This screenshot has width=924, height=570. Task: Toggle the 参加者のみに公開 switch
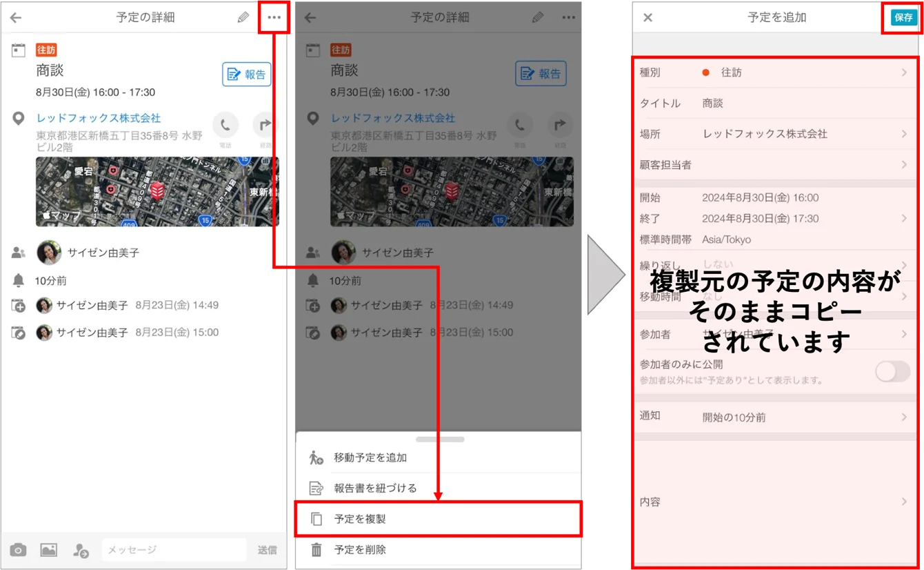pyautogui.click(x=893, y=372)
